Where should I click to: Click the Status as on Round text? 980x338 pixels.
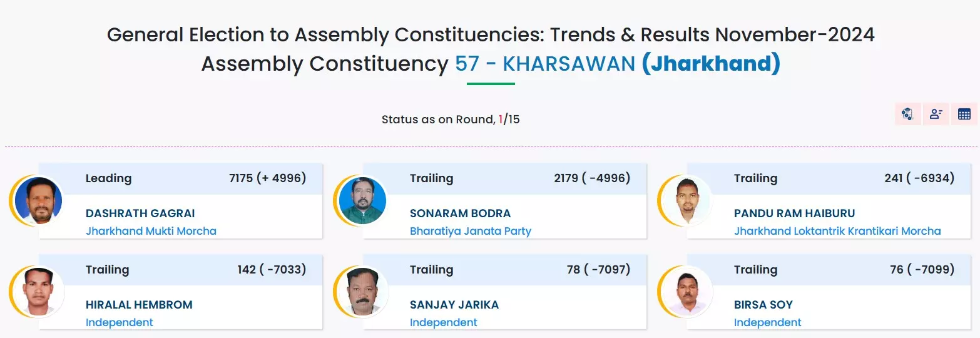point(437,120)
